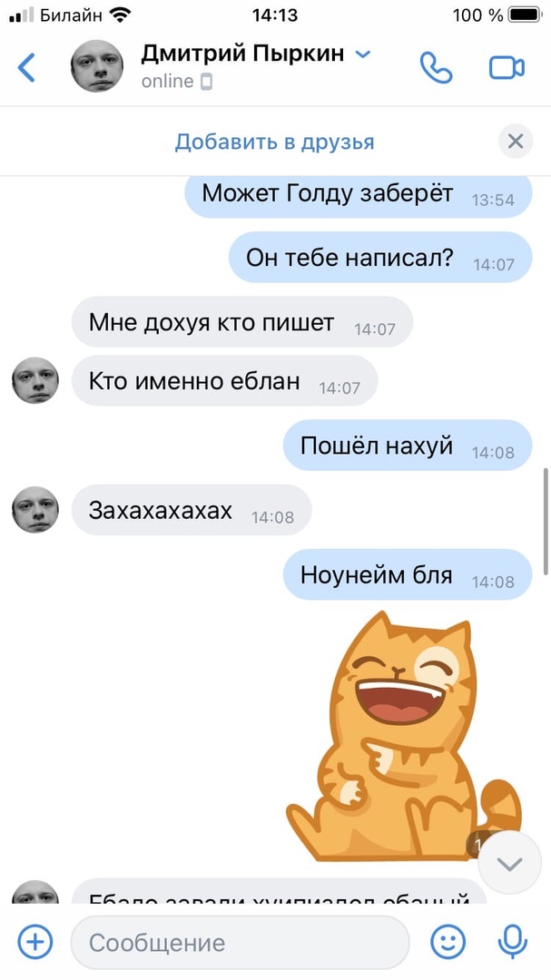Screen dimensions: 551x980
Task: Focus the Сообщение input field
Action: 241,942
